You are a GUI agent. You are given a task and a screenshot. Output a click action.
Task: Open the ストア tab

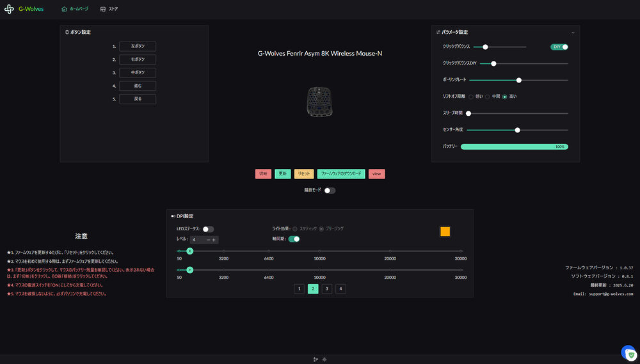[x=109, y=9]
